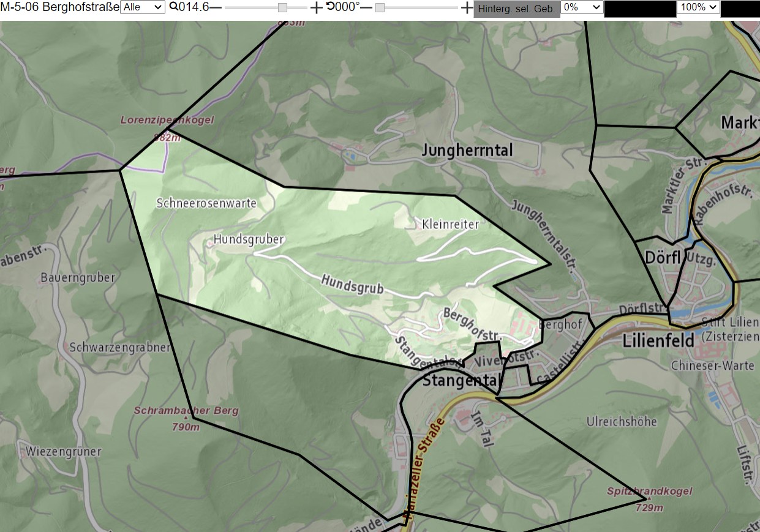Open the 100% dropdown
Screen dimensions: 760x532
tap(698, 7)
